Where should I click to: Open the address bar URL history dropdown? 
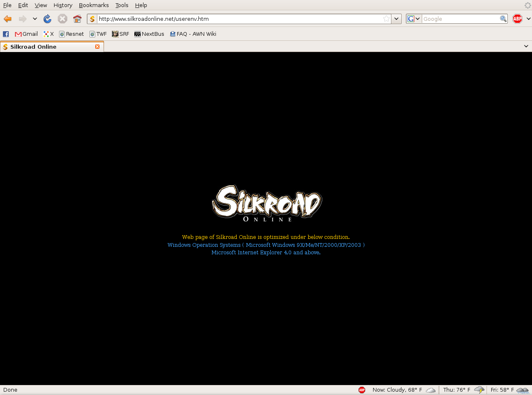click(x=396, y=19)
